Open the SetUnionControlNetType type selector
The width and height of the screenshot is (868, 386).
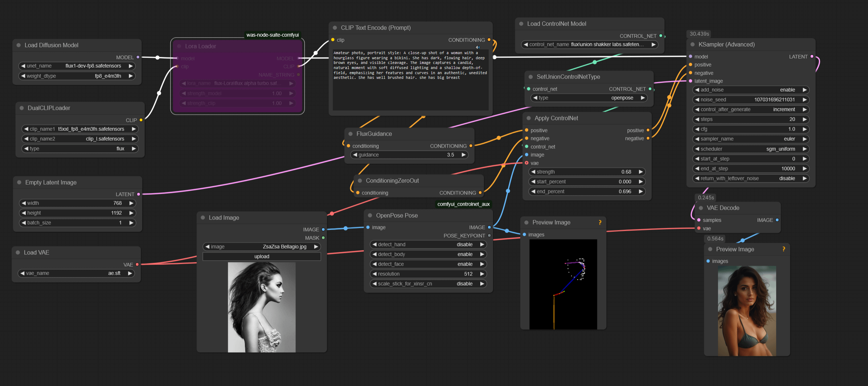(589, 98)
